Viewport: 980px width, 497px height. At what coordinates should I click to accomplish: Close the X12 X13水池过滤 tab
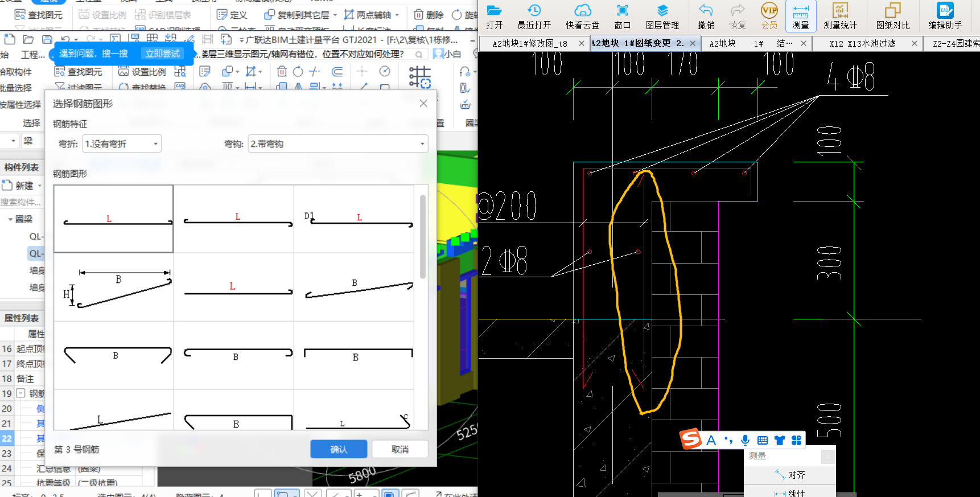pos(914,43)
